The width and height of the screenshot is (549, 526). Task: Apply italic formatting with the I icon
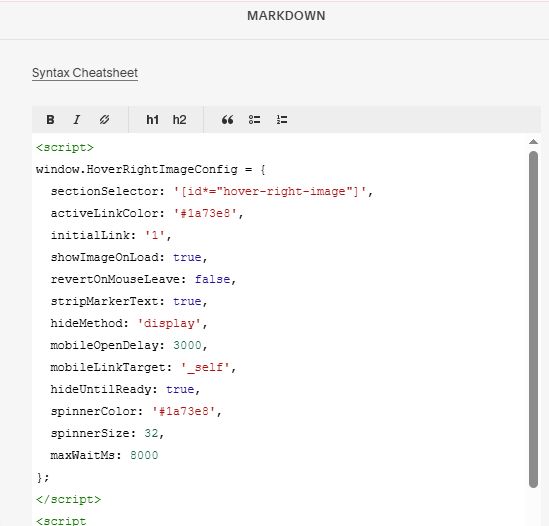tap(77, 120)
